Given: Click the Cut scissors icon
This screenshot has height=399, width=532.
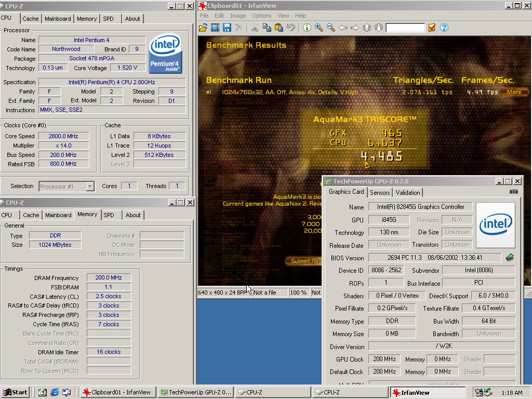Looking at the screenshot, I should coord(255,28).
